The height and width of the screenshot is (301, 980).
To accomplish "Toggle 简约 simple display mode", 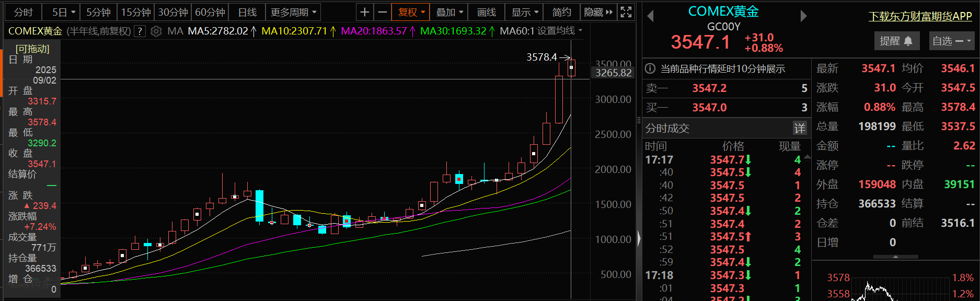I will [x=561, y=12].
